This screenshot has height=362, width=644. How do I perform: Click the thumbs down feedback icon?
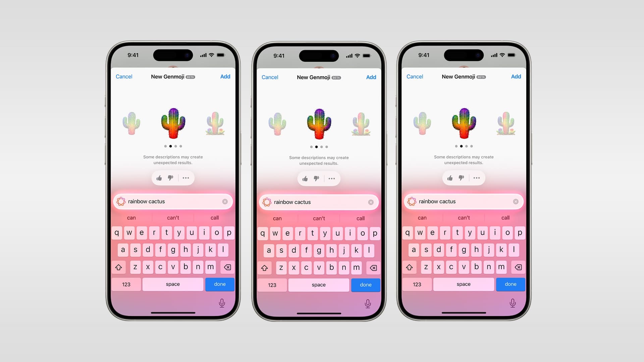[x=170, y=178]
